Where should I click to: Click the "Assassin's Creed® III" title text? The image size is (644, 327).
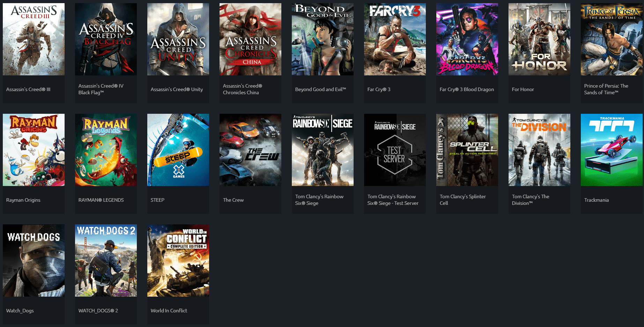coord(28,89)
